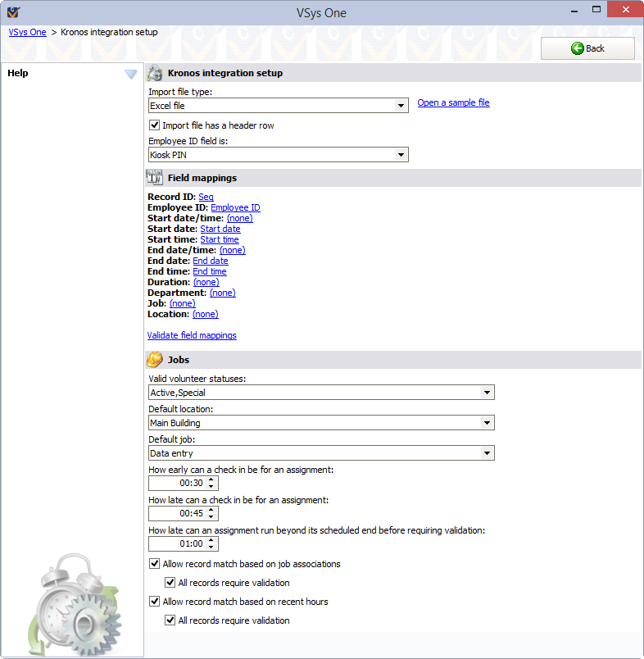Image resolution: width=644 pixels, height=659 pixels.
Task: Toggle validation checkbox under job associations
Action: (x=170, y=583)
